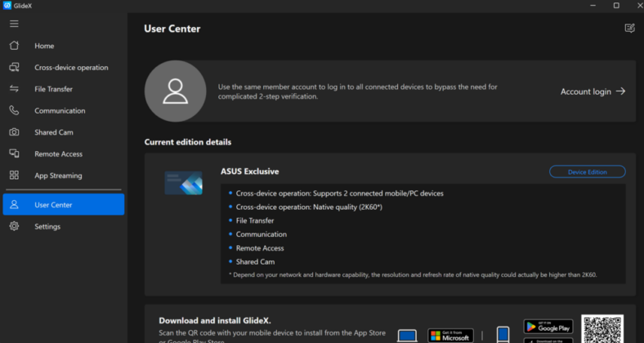This screenshot has height=343, width=644.
Task: Click the App Streaming grid icon
Action: point(14,176)
